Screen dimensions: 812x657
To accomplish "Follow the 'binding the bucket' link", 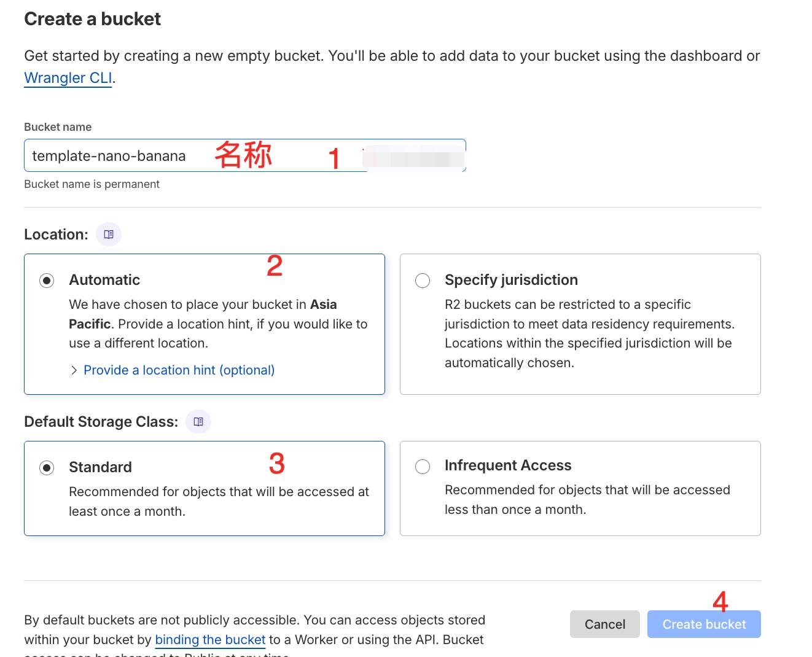I will (x=210, y=640).
